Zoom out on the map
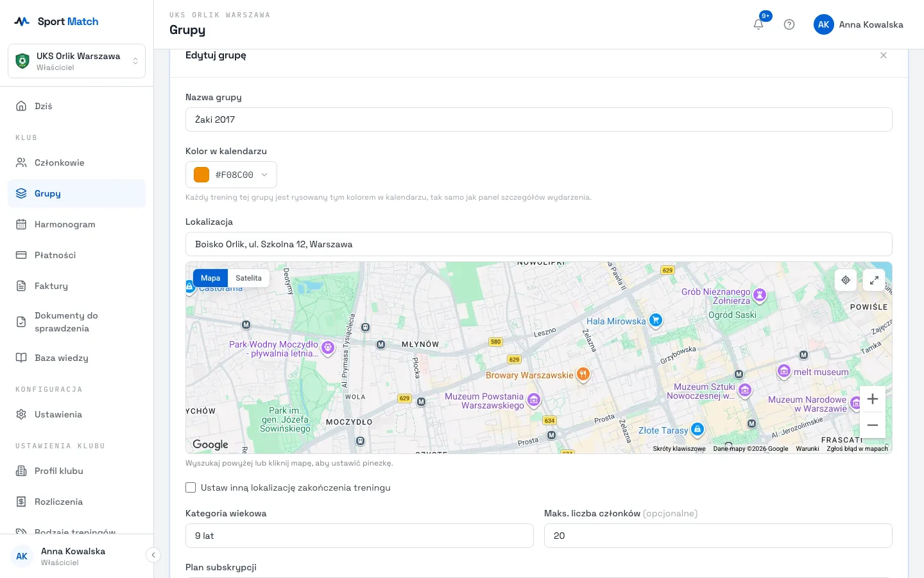Screen dimensions: 924x578 [x=873, y=425]
